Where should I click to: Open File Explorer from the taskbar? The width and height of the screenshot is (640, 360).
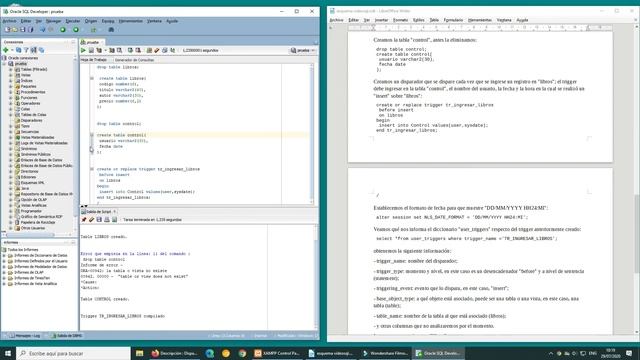[139, 353]
